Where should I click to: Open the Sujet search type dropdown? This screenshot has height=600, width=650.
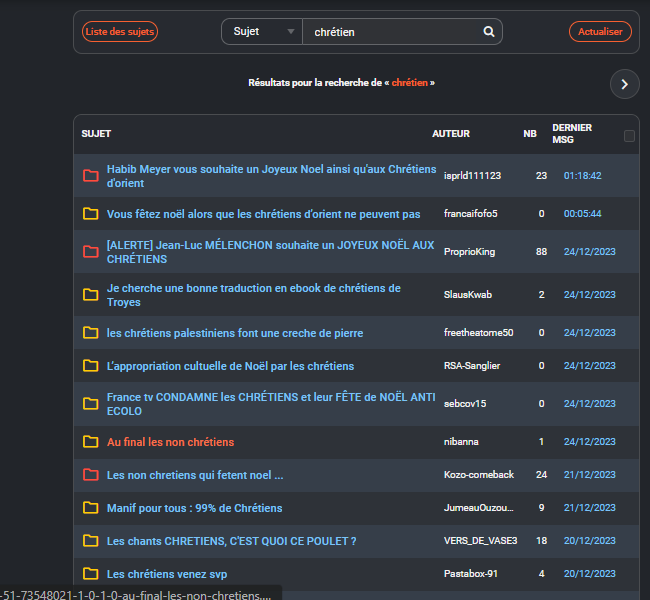(261, 32)
